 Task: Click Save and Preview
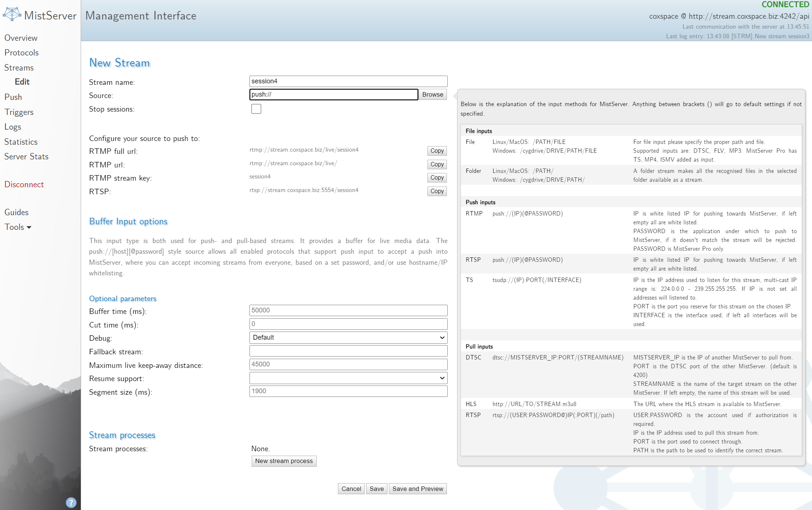click(418, 489)
